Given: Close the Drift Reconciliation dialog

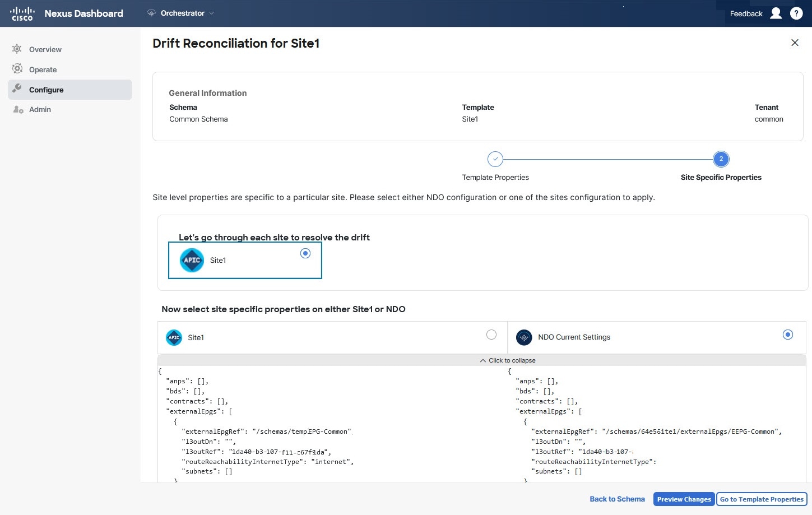Looking at the screenshot, I should click(795, 43).
